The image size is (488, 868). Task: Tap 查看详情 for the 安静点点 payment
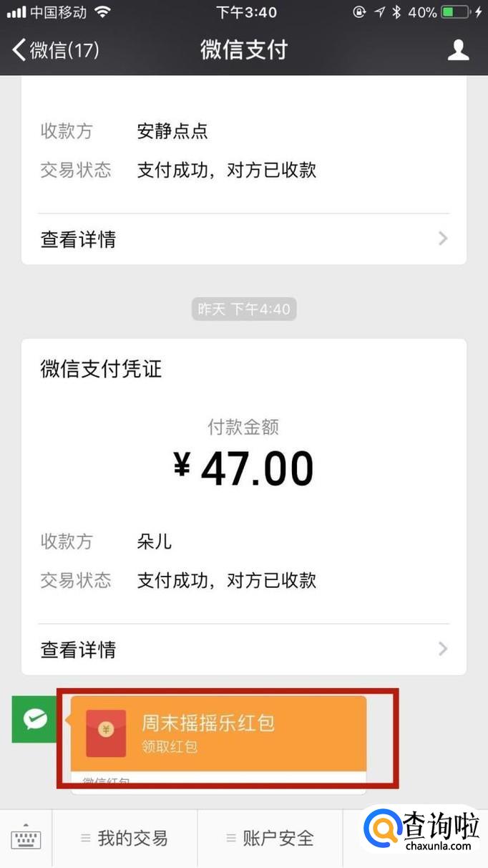coord(79,239)
